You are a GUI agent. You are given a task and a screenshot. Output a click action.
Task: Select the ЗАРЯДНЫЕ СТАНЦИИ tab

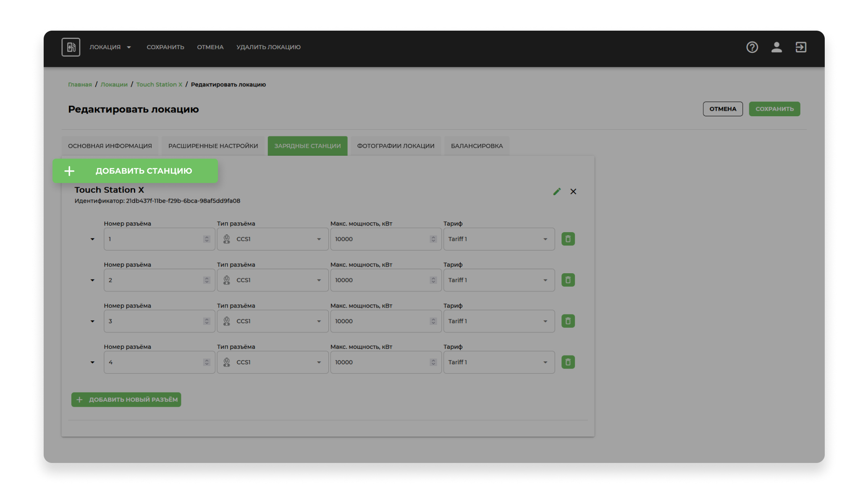(x=308, y=146)
